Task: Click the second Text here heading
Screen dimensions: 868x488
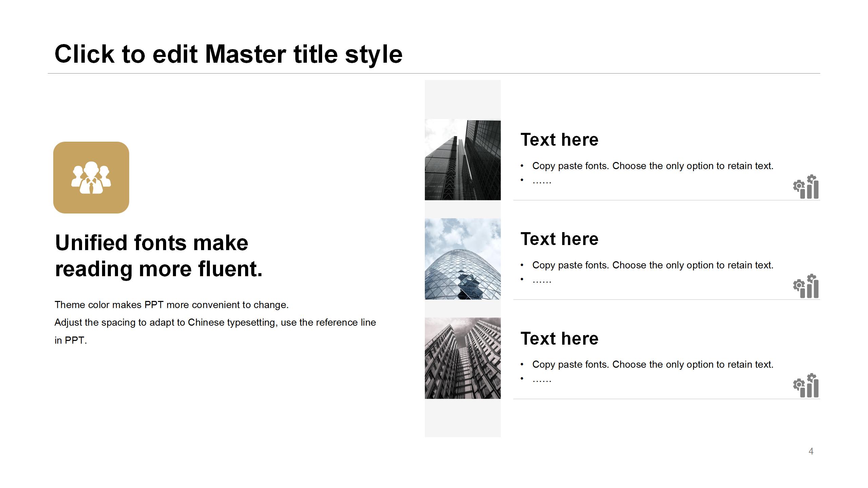Action: (x=559, y=239)
